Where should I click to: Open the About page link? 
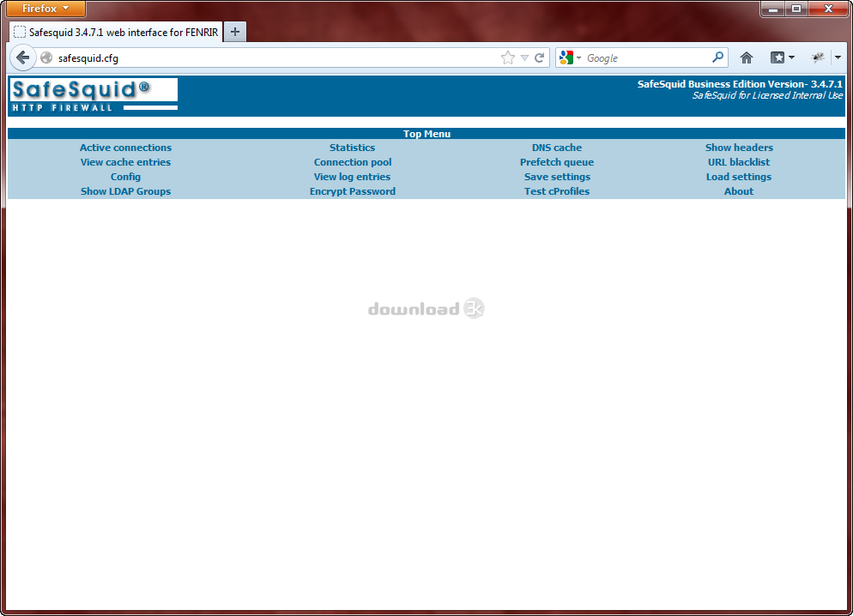[739, 191]
